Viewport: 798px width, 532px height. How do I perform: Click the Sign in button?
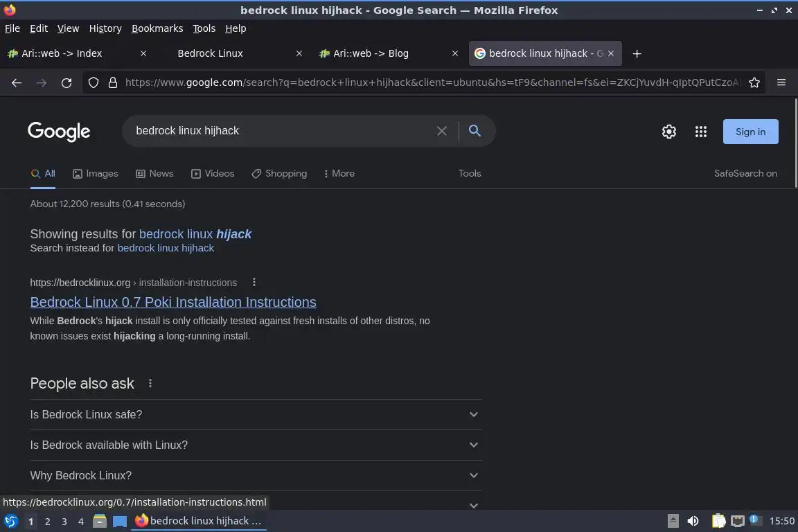click(750, 132)
